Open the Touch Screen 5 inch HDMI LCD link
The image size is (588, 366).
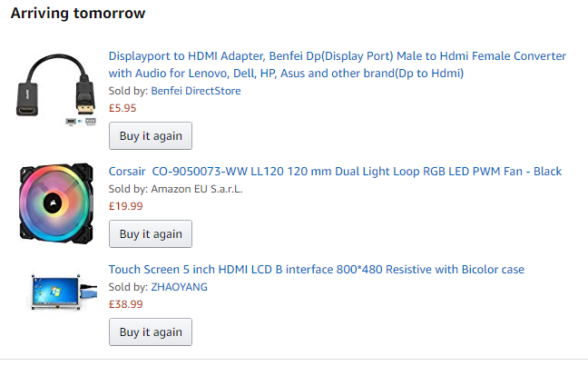point(316,270)
